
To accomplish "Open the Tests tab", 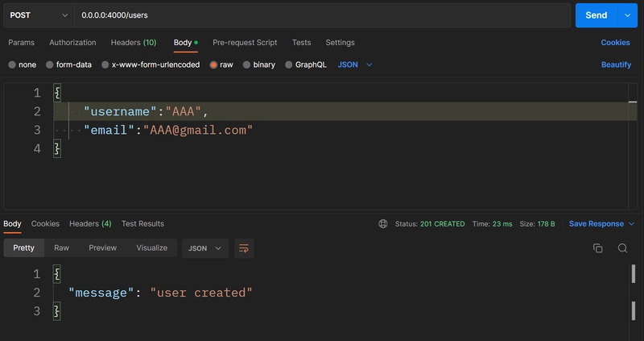I will (301, 43).
